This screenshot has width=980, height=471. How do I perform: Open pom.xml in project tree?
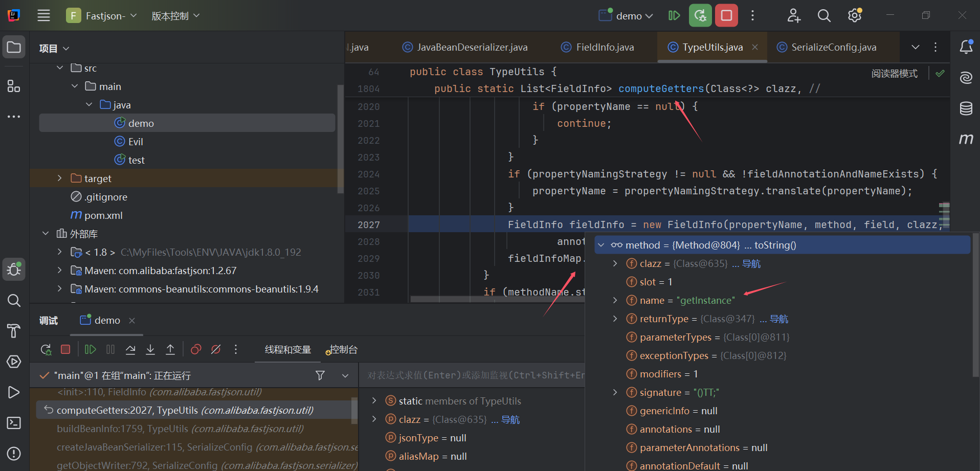[97, 215]
